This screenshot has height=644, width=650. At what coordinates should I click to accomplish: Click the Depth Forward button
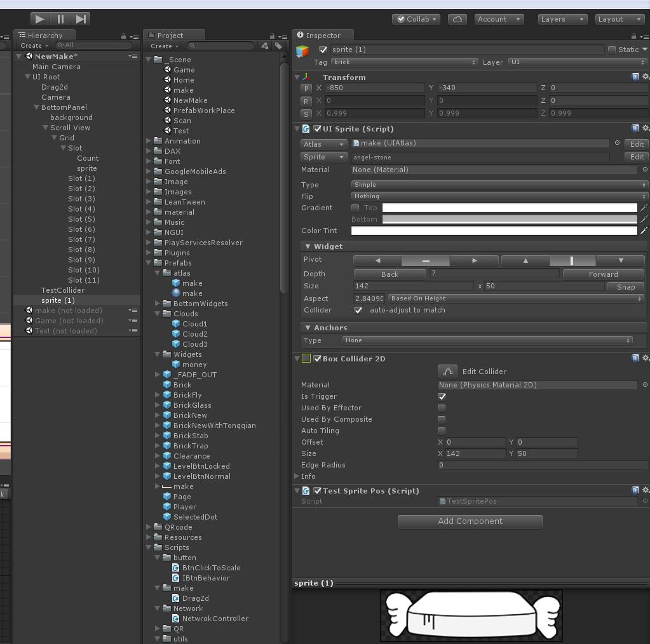click(603, 274)
